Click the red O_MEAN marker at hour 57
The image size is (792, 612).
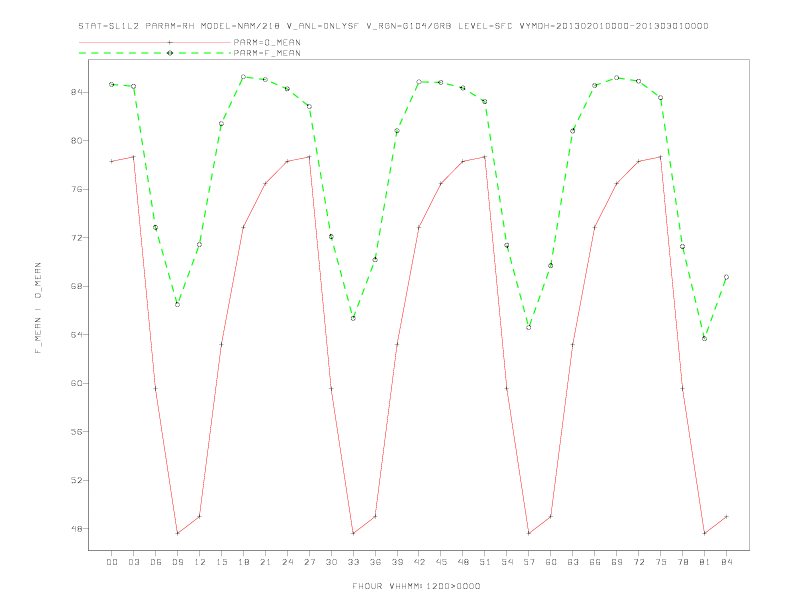[x=529, y=533]
